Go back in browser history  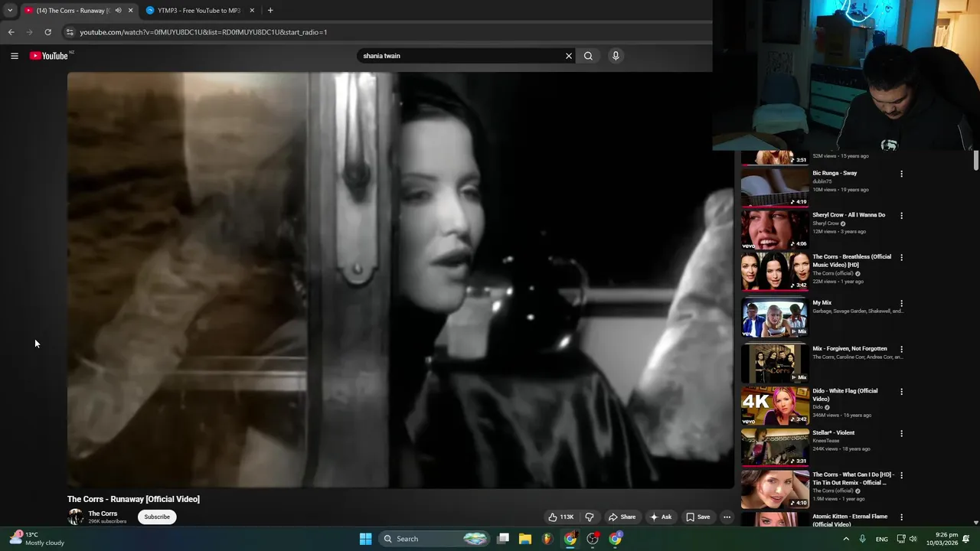(11, 32)
